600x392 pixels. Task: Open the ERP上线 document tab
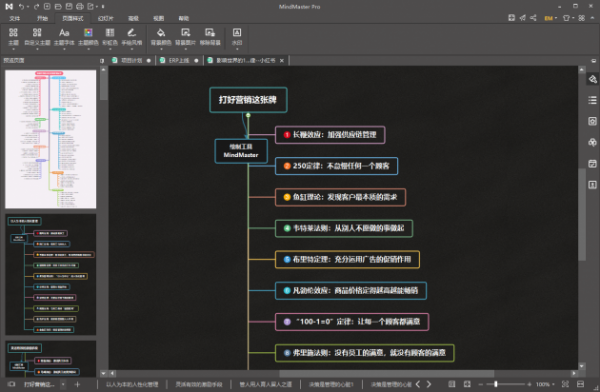[179, 60]
